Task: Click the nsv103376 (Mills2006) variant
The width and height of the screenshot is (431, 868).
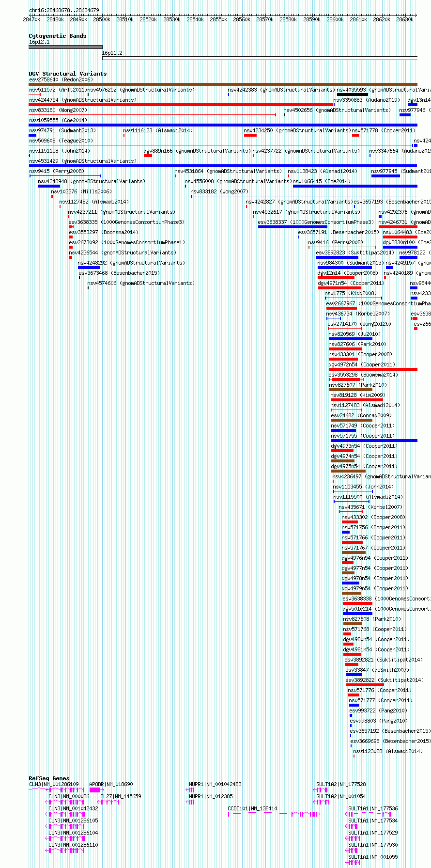Action: pos(81,191)
